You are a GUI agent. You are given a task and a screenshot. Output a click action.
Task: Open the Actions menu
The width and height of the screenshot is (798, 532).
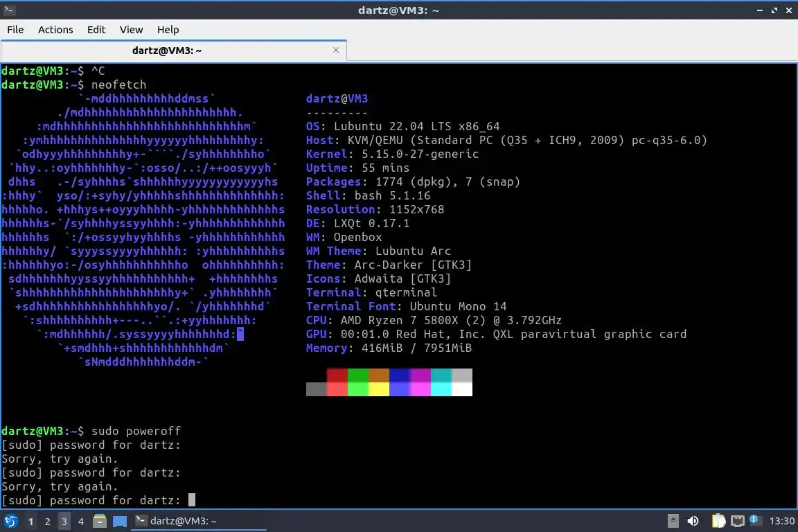tap(55, 30)
